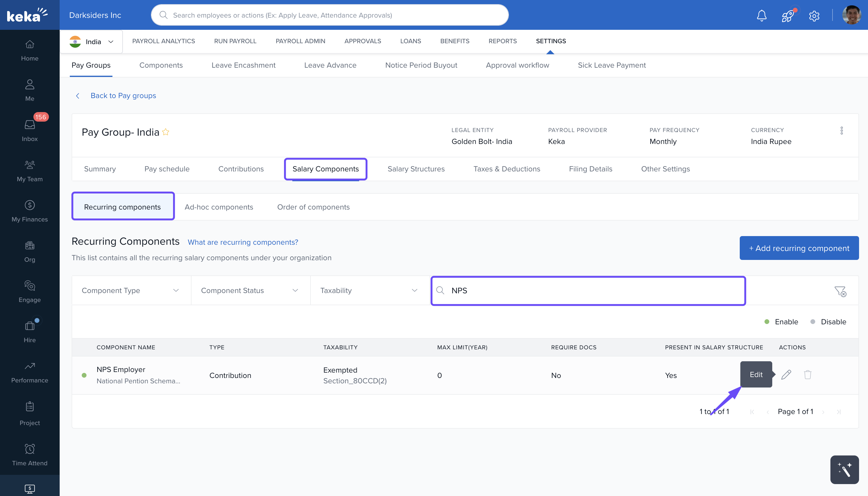Click the NPS component search field
Viewport: 868px width, 496px height.
[x=588, y=291]
